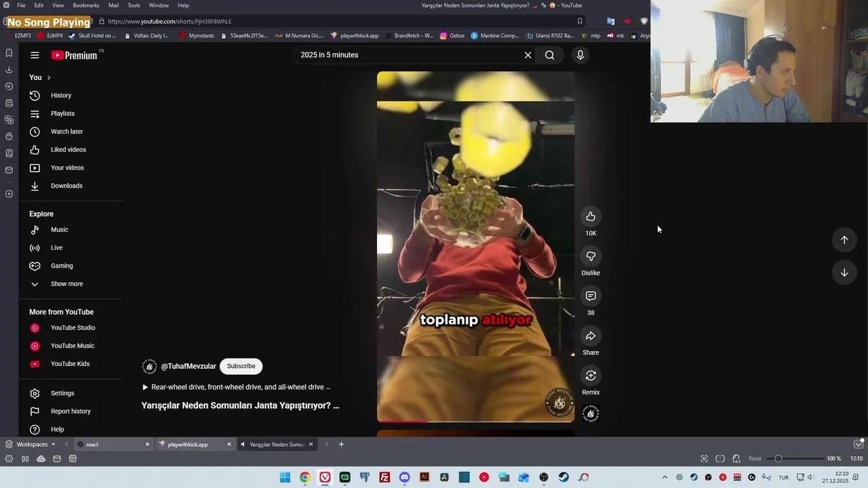Screen dimensions: 868x488
Task: Open the Workspaces dropdown
Action: click(31, 445)
